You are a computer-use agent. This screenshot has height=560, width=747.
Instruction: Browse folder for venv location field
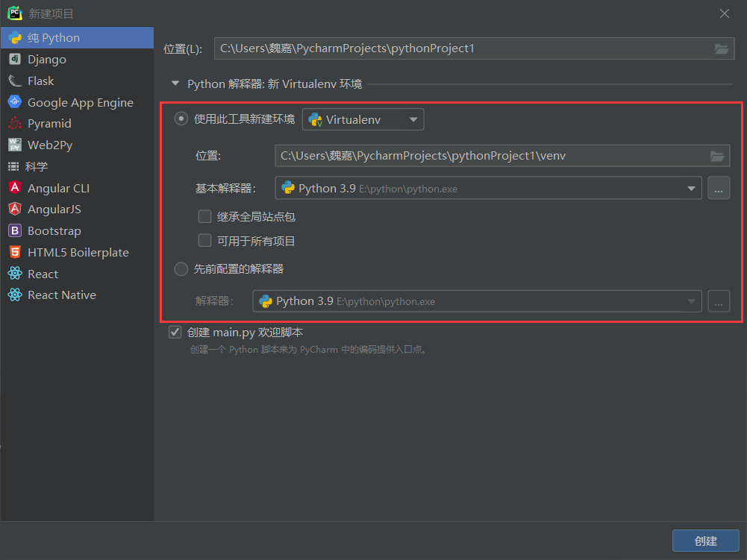[717, 156]
